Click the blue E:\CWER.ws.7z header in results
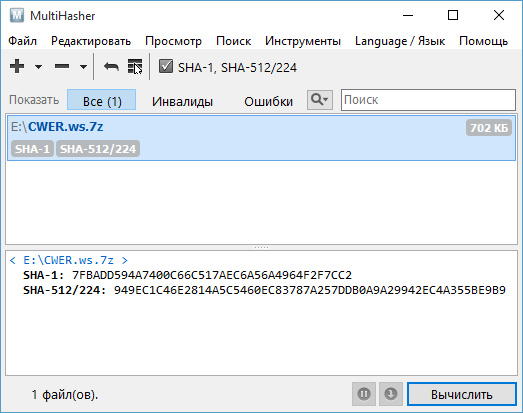Screen dimensions: 523x413 (x=69, y=260)
